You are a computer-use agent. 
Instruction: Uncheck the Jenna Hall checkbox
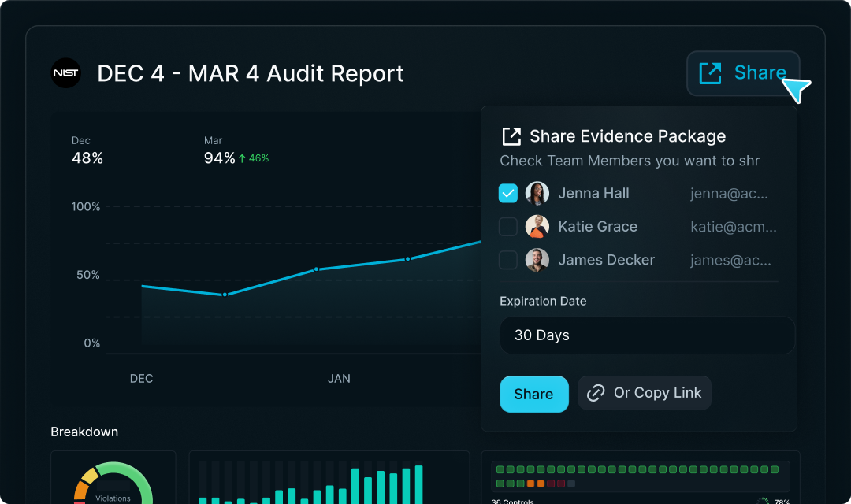508,194
